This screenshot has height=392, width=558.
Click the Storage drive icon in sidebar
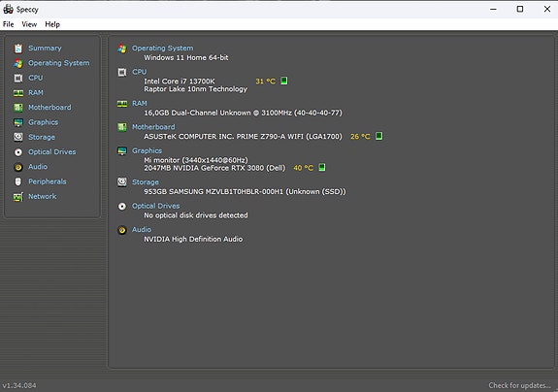coord(18,137)
